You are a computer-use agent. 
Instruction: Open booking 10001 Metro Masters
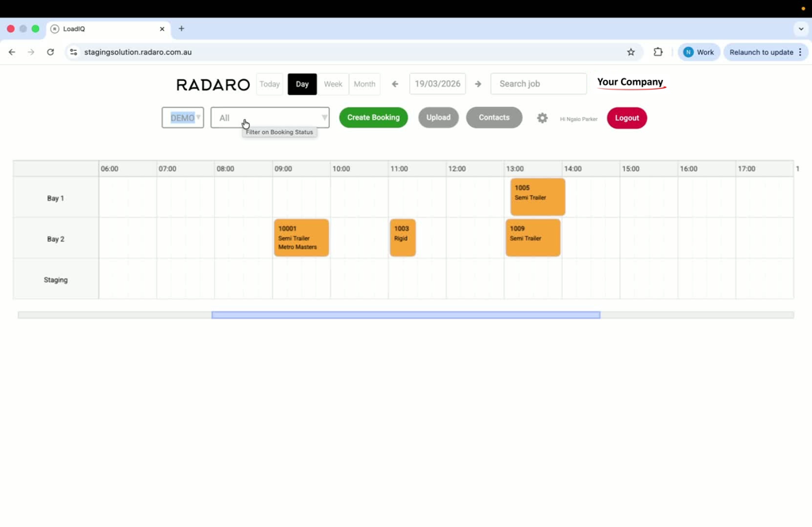point(301,238)
